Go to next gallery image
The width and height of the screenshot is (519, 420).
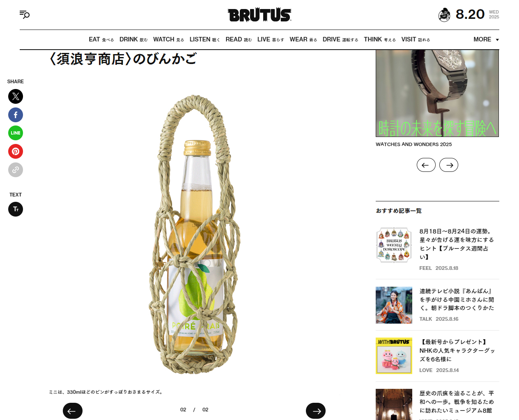tap(316, 411)
